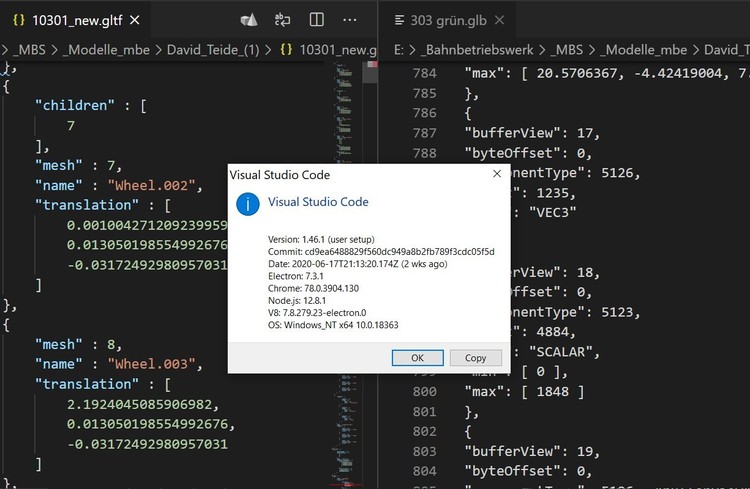Select _Bahnbetriebswerk breadcrumb segment
Screen dimensions: 750x489
[477, 50]
